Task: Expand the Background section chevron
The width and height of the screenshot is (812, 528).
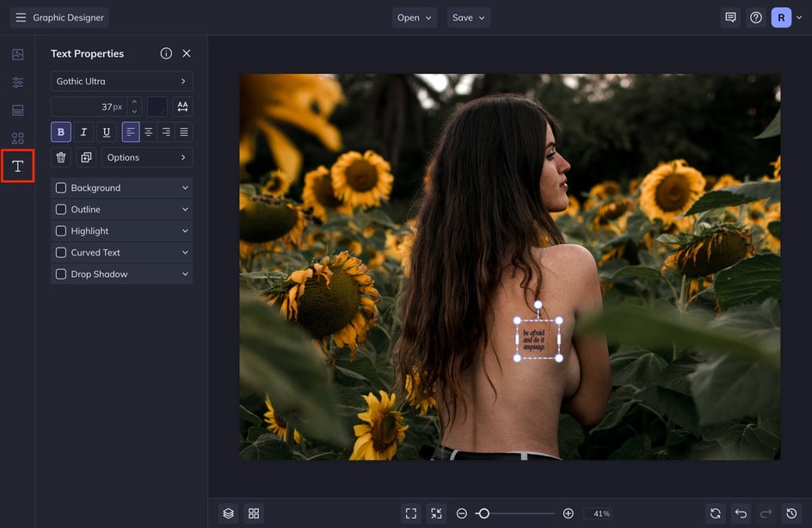Action: pyautogui.click(x=185, y=188)
